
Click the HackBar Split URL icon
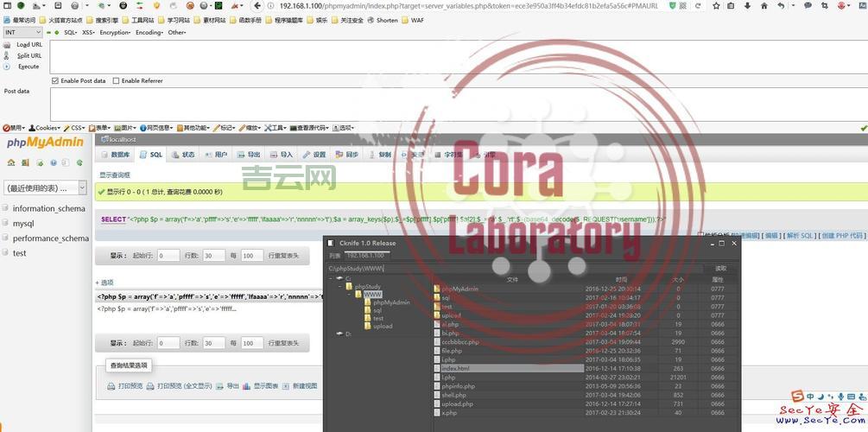9,55
